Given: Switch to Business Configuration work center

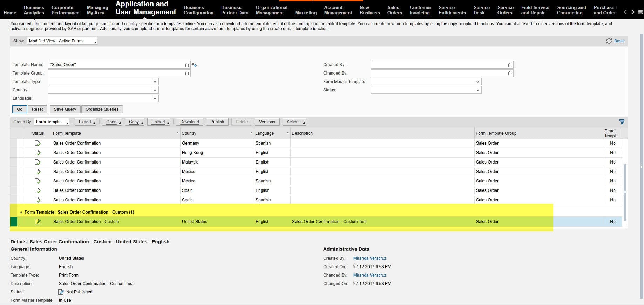Looking at the screenshot, I should pos(198,10).
